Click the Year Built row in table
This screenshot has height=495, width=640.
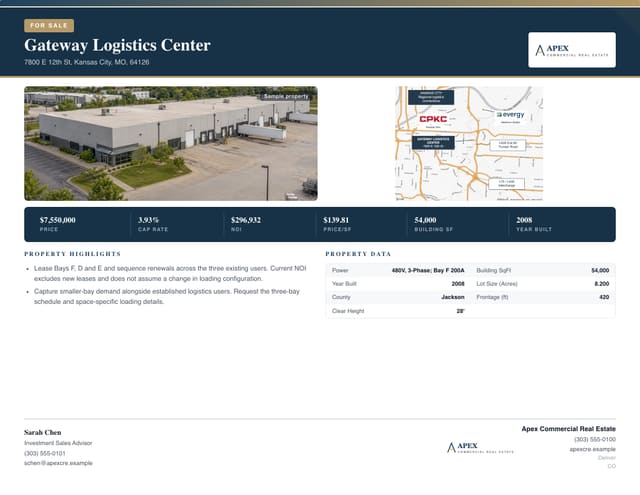click(398, 284)
